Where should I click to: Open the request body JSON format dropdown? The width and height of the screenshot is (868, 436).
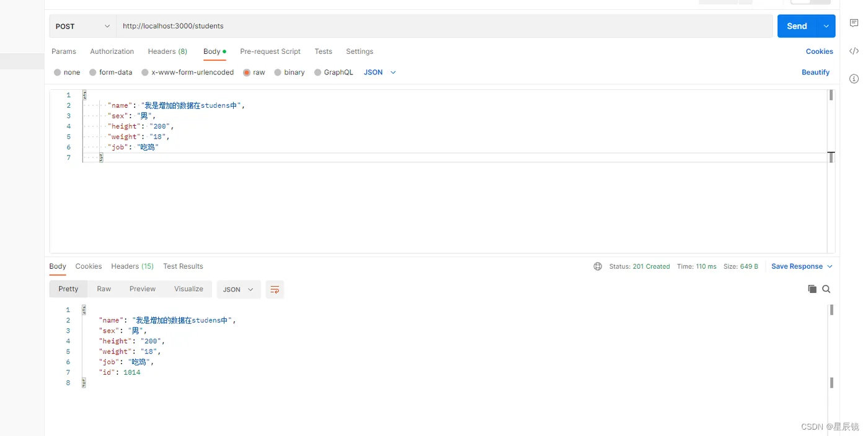pyautogui.click(x=379, y=72)
